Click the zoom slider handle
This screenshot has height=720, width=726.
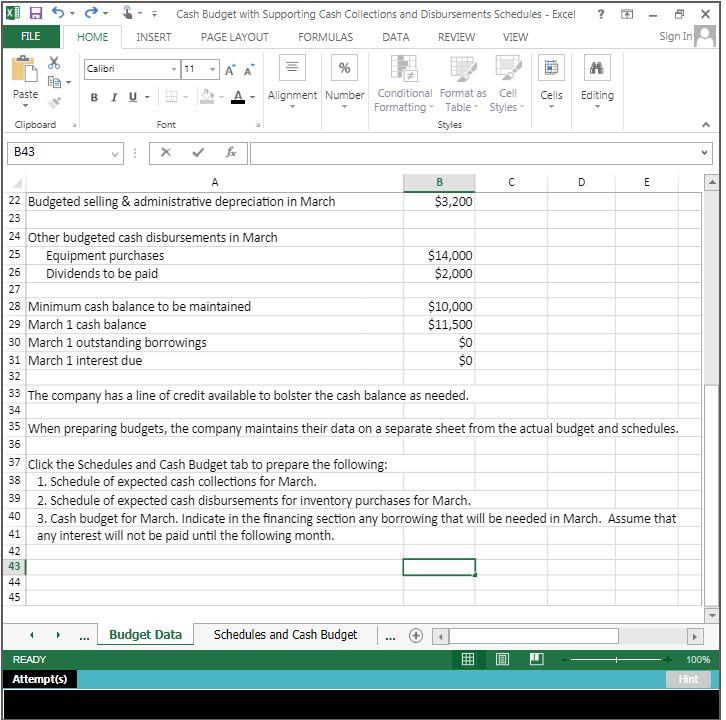[616, 659]
